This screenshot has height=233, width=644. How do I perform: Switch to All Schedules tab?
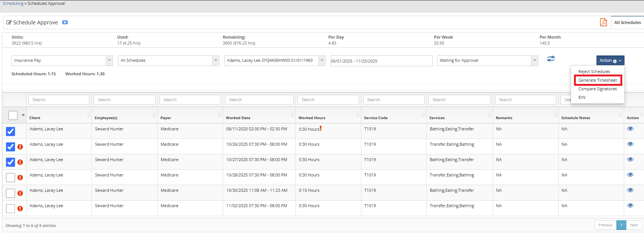click(628, 22)
